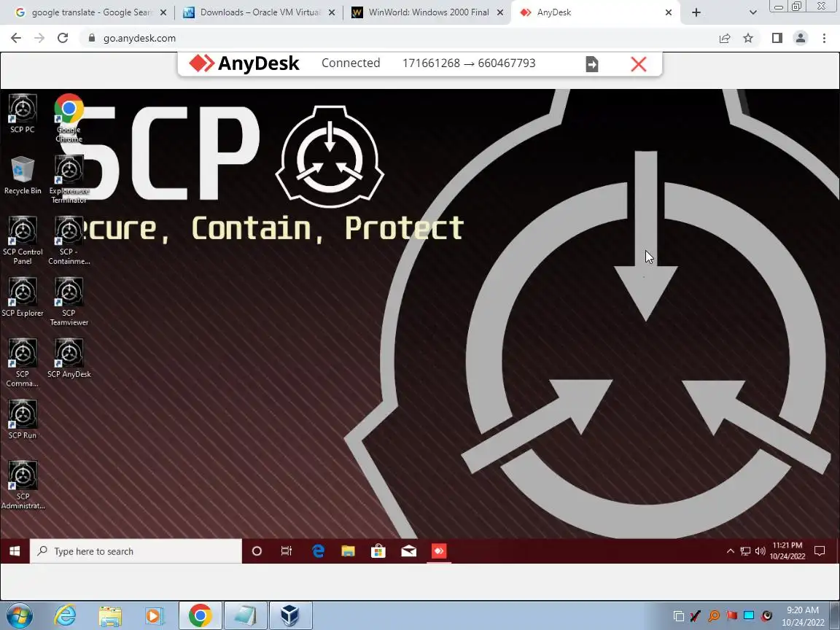Screen dimensions: 840x630
Task: Select the Recycle Bin desktop icon
Action: (23, 175)
